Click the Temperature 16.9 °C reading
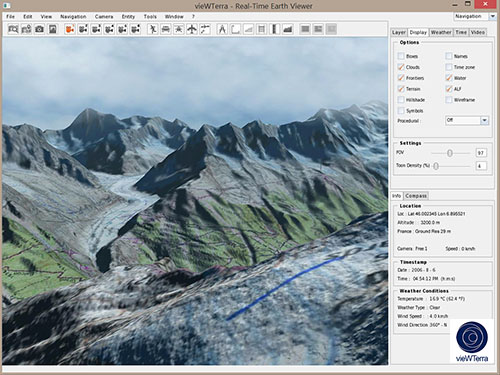Screen dimensions: 500x375 point(431,299)
